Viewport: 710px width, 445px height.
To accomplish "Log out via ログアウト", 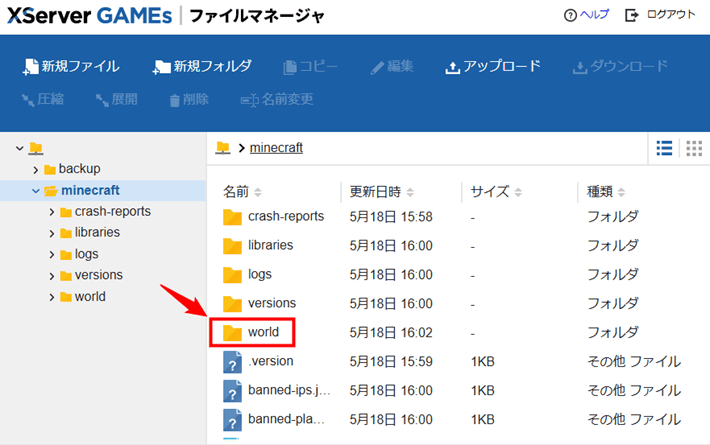I will (660, 15).
